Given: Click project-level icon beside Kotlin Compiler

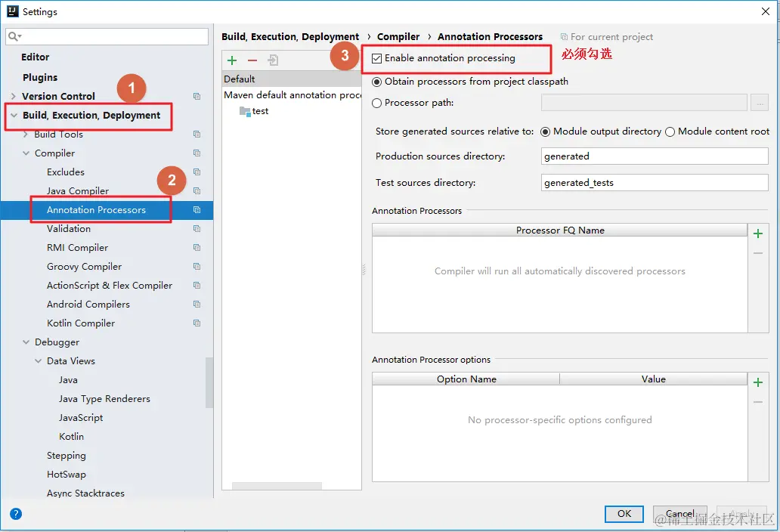Looking at the screenshot, I should point(197,323).
